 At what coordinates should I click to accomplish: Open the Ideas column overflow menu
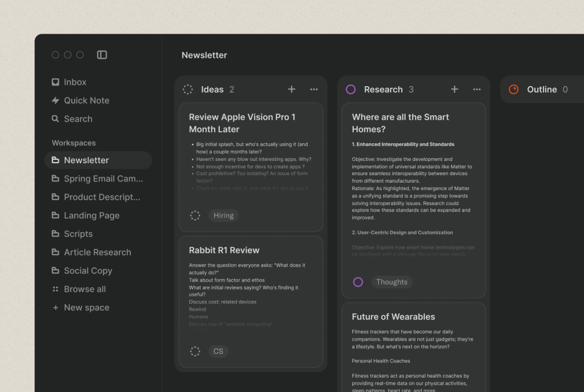coord(313,89)
